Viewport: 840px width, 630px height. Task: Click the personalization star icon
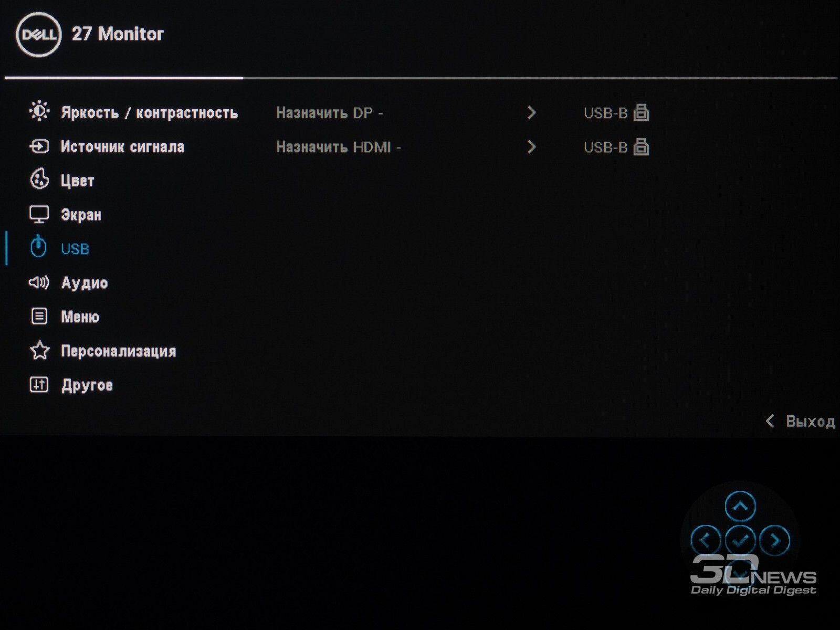click(x=39, y=350)
